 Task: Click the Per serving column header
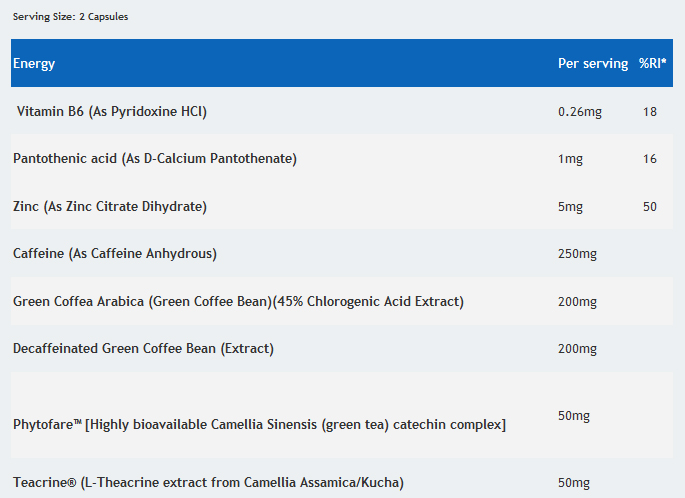593,64
